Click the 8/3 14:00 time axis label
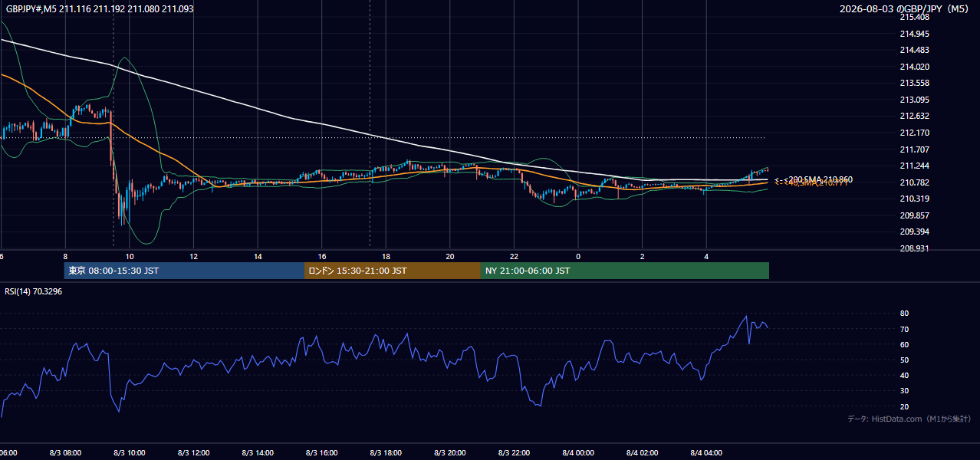The width and height of the screenshot is (980, 460). [x=258, y=453]
